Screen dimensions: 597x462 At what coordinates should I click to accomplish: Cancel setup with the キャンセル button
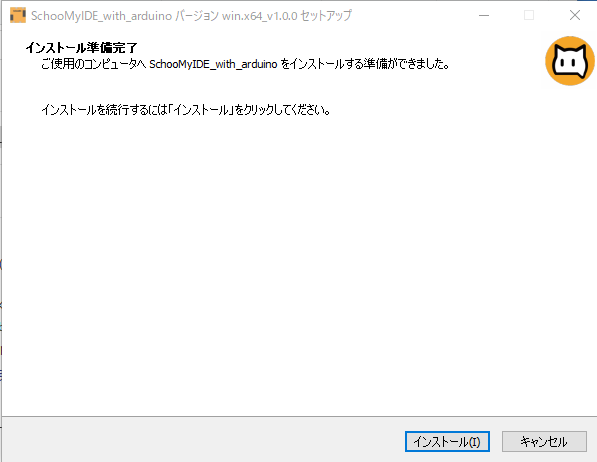pyautogui.click(x=544, y=441)
